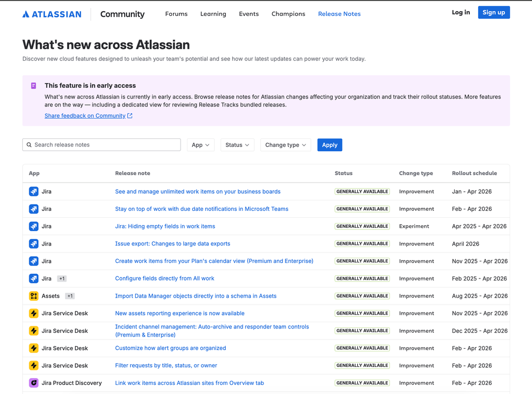Click the Feb 2025 - Apr 2026 rollout cell
This screenshot has width=532, height=394.
click(479, 278)
